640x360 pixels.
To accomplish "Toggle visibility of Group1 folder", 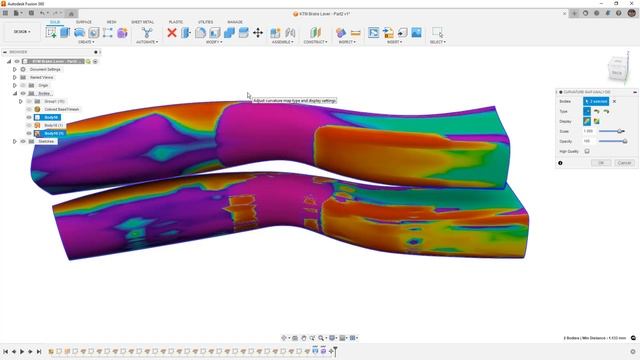I will [29, 101].
